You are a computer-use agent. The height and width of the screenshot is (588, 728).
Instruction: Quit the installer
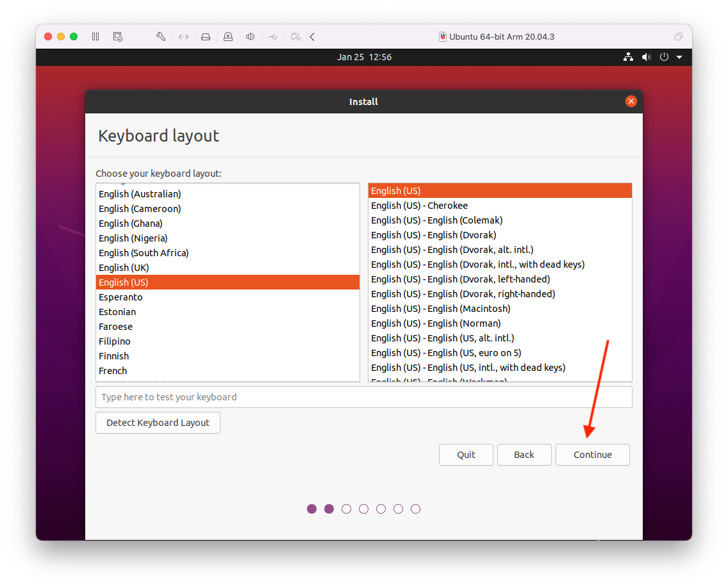(466, 455)
